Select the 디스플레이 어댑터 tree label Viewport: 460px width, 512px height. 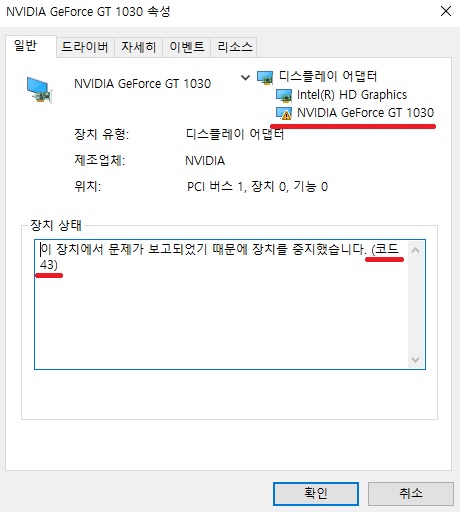(328, 76)
